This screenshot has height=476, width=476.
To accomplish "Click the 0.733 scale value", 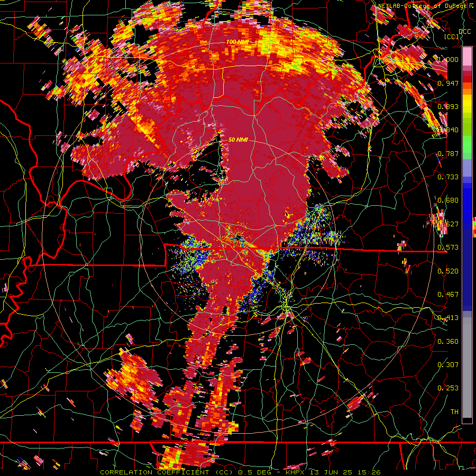I will 448,177.
